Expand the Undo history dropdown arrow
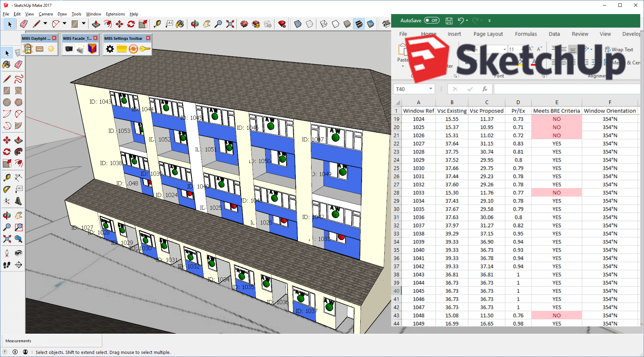 coord(467,21)
